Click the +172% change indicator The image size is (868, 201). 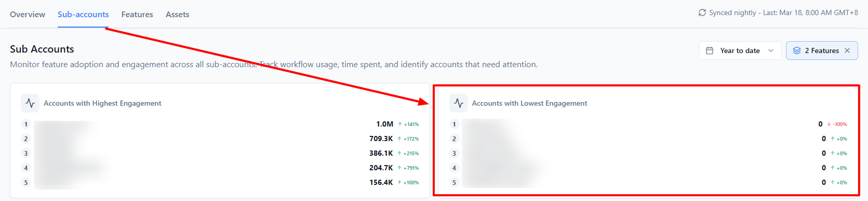pos(408,139)
